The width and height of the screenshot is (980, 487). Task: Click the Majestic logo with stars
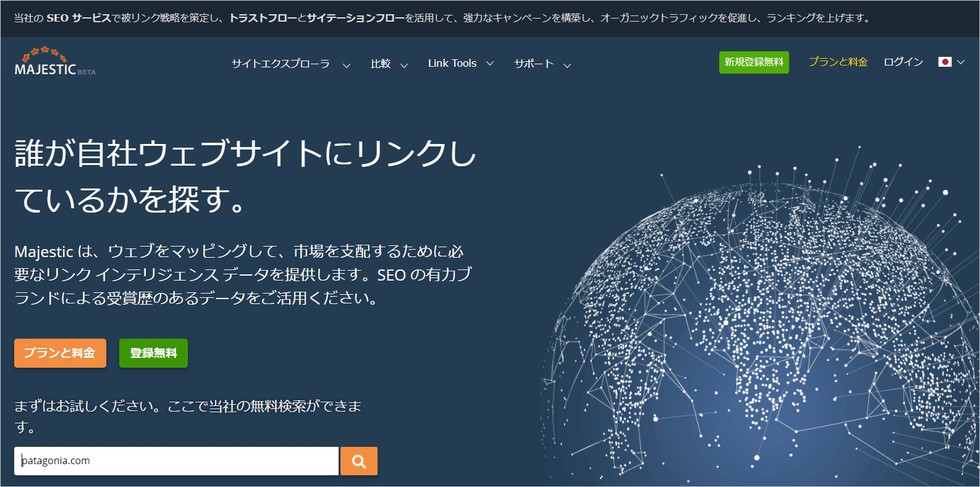54,62
